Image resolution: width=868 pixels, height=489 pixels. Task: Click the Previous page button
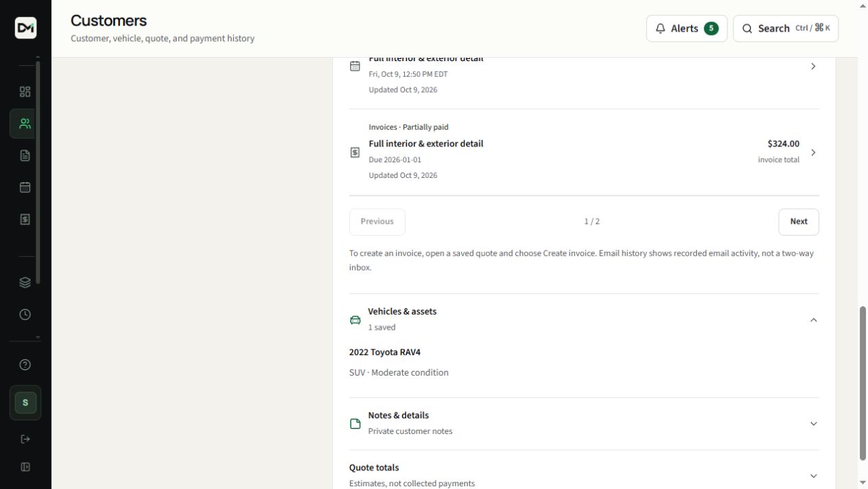coord(377,222)
